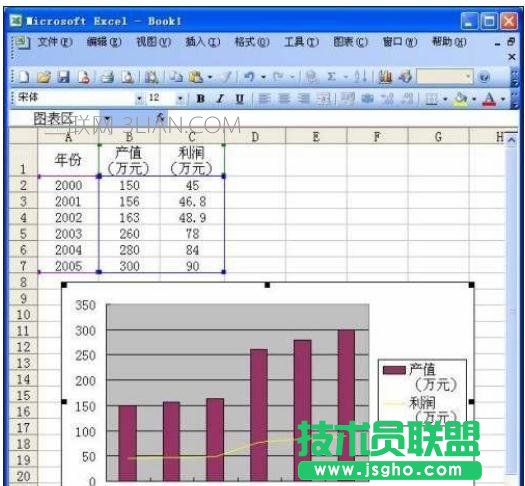Toggle Align Right

click(304, 99)
